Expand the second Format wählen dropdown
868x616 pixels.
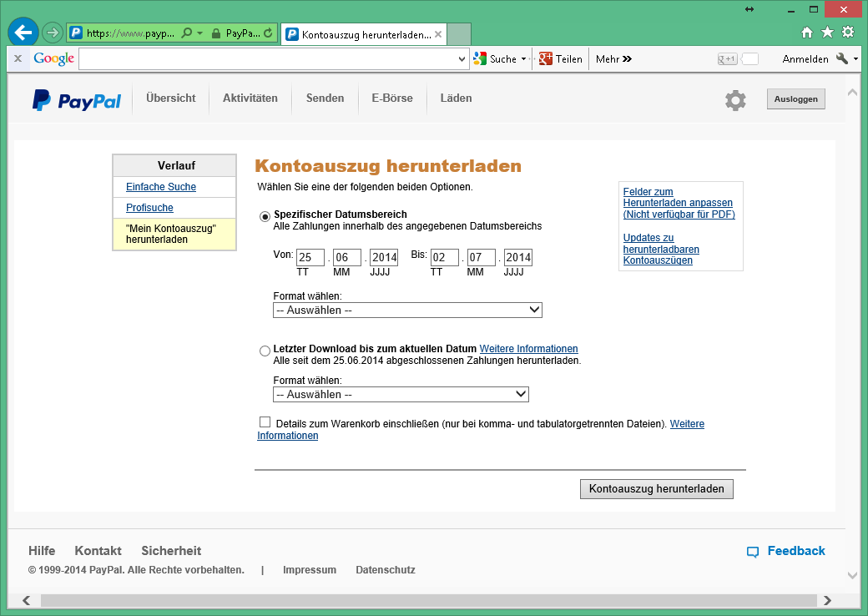pyautogui.click(x=401, y=395)
